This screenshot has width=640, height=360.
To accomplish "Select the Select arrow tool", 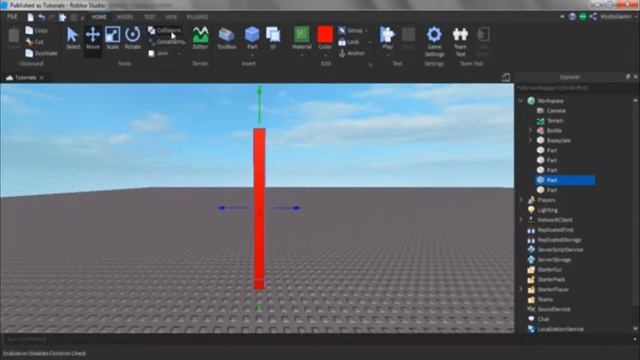I will tap(73, 38).
